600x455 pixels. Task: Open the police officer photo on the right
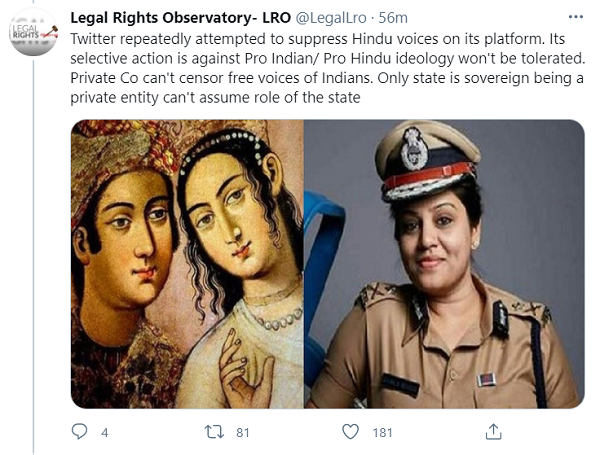444,263
